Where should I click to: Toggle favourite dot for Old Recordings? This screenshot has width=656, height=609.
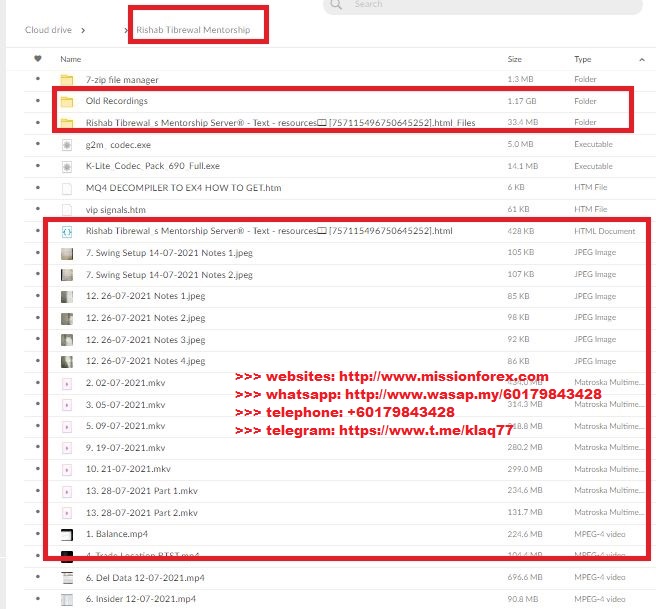pos(38,101)
